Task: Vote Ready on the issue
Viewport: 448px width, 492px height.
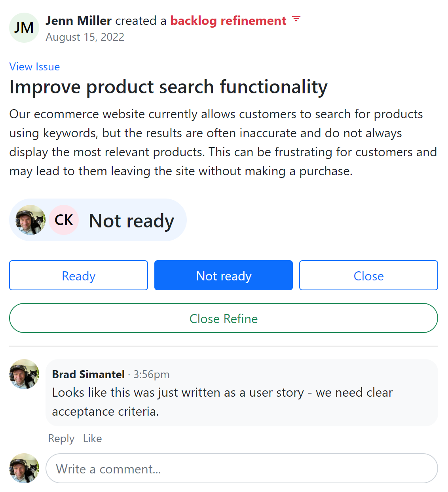Action: pyautogui.click(x=78, y=275)
